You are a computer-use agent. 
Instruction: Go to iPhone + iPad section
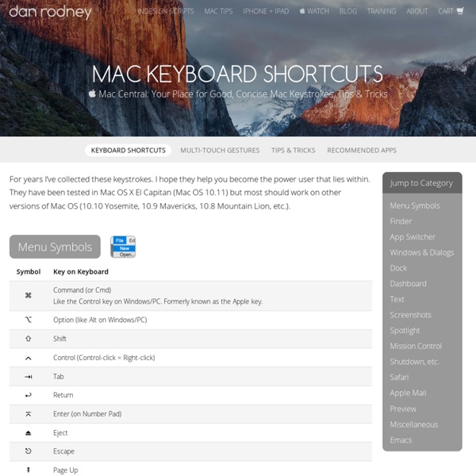[x=266, y=11]
